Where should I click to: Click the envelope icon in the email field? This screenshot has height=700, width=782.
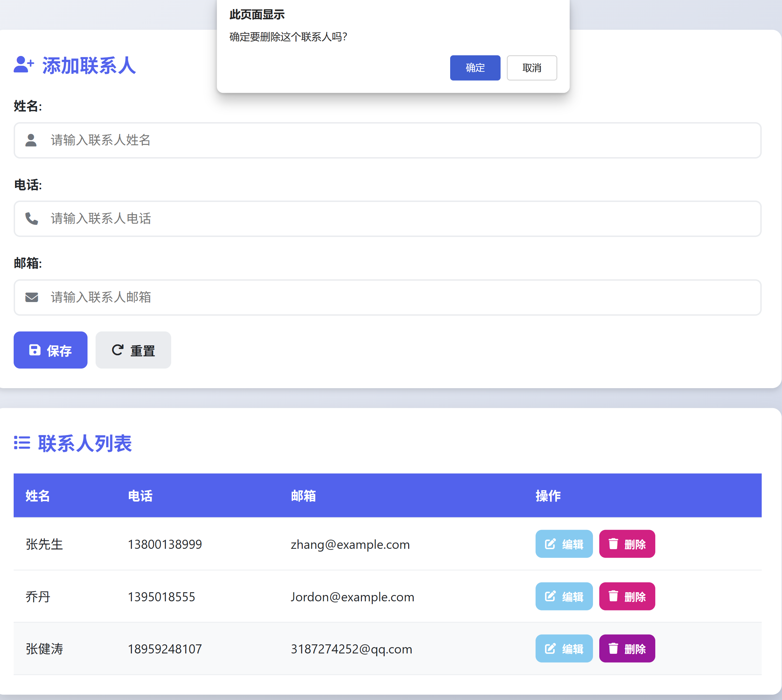click(x=32, y=297)
